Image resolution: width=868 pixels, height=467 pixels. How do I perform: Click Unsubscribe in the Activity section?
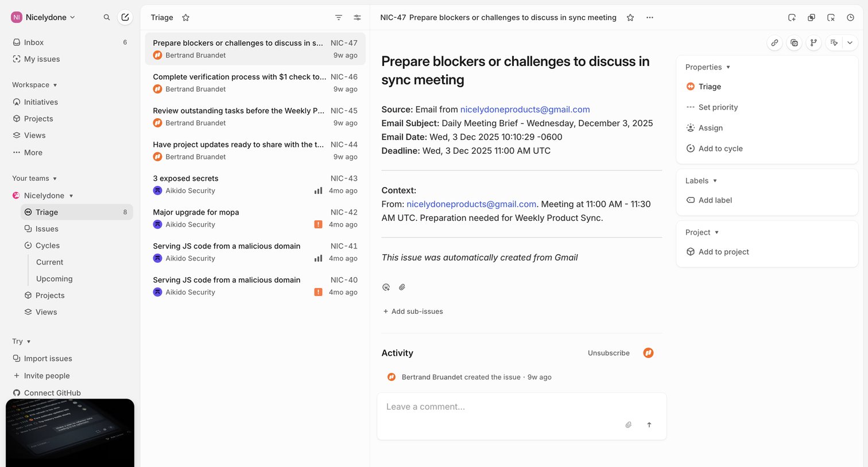pos(609,353)
